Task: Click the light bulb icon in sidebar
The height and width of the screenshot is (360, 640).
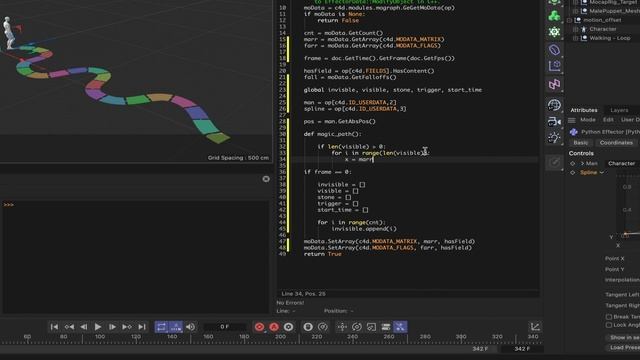Action: 554,138
